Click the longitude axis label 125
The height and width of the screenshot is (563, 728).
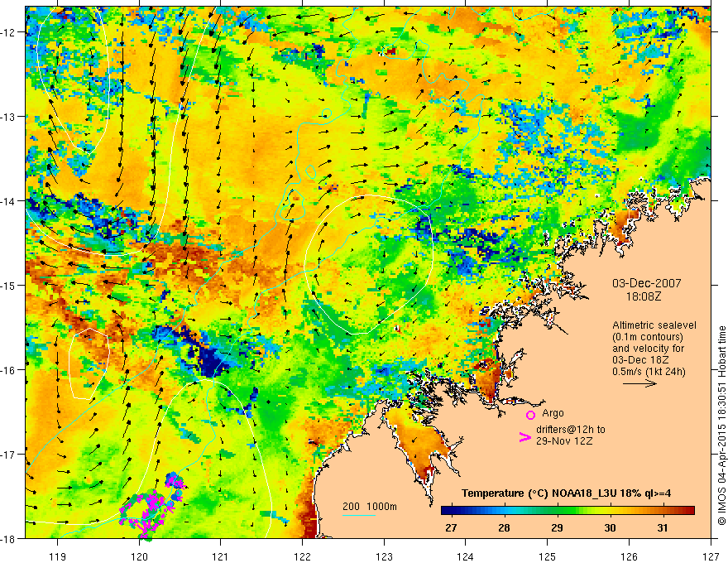[x=548, y=556]
